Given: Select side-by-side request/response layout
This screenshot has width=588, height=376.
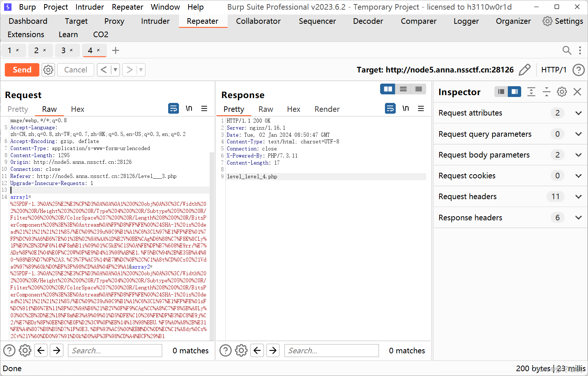Looking at the screenshot, I should (388, 89).
